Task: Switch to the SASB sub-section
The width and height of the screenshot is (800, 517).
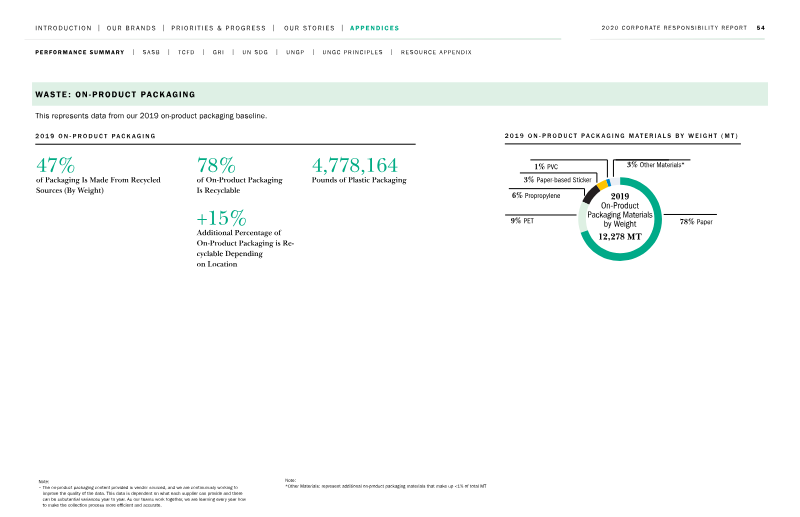Action: 151,52
